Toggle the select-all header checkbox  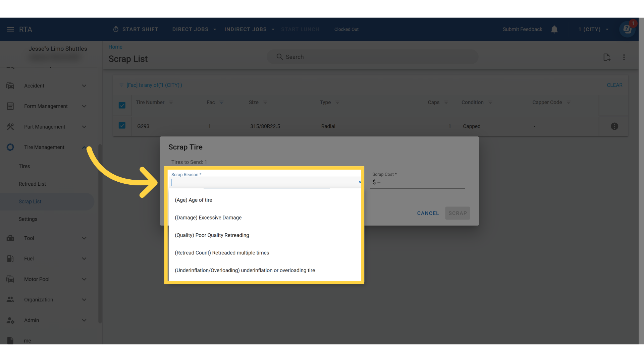point(122,105)
